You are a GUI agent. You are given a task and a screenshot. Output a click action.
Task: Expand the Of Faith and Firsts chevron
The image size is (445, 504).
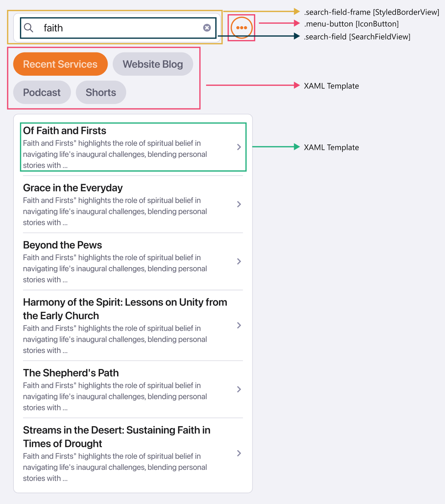point(239,147)
